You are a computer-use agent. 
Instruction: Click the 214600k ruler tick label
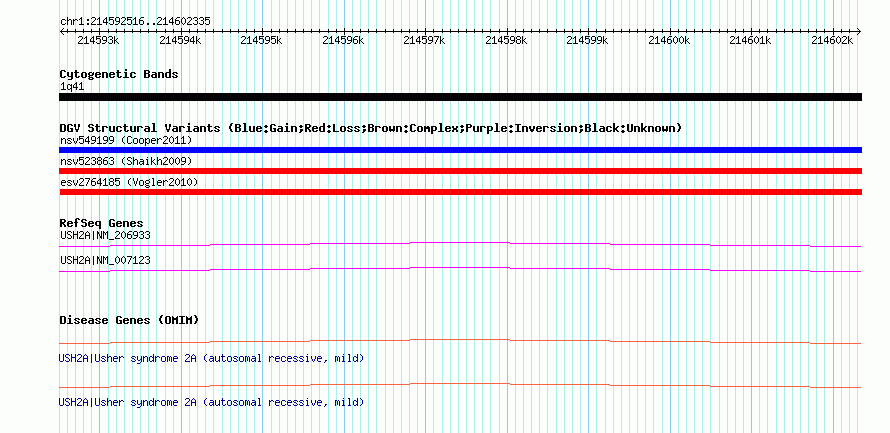[669, 40]
